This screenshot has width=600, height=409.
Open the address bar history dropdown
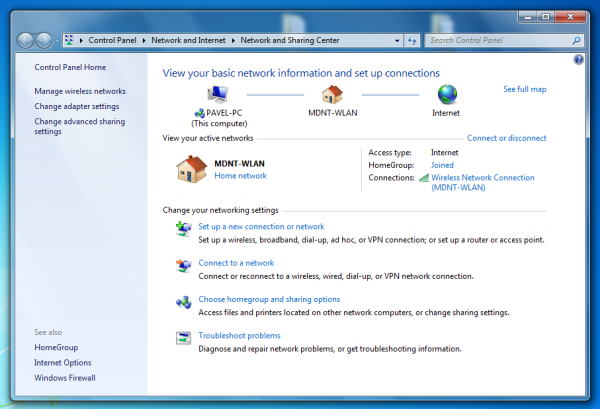click(x=397, y=41)
